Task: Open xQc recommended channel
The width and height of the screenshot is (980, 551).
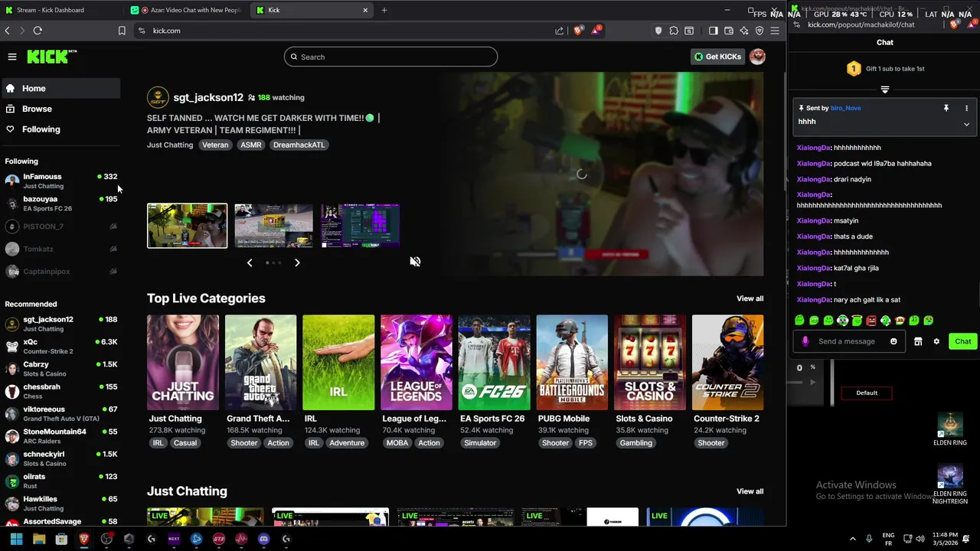Action: [60, 346]
